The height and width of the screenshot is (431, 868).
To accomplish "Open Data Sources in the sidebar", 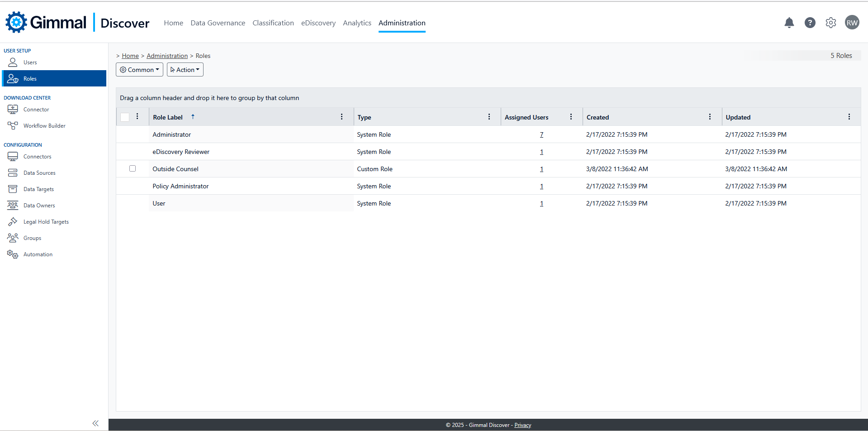I will pos(39,173).
